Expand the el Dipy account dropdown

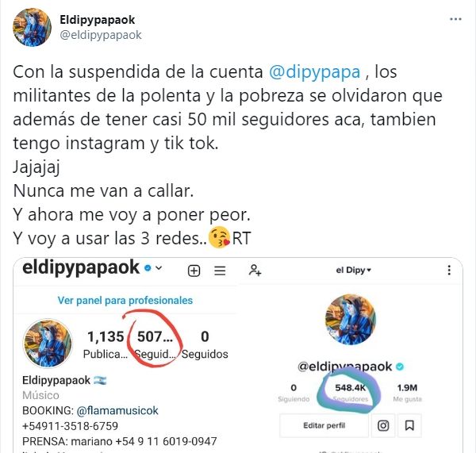(353, 270)
